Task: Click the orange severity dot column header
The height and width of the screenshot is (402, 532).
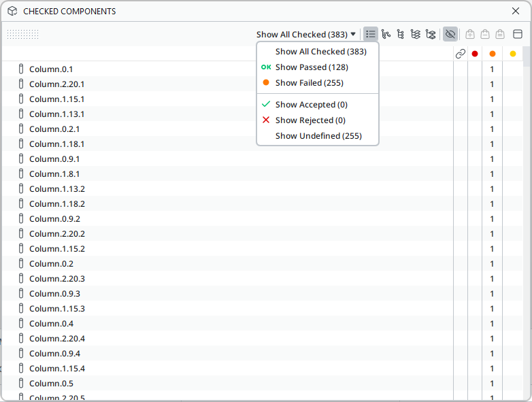Action: coord(493,54)
